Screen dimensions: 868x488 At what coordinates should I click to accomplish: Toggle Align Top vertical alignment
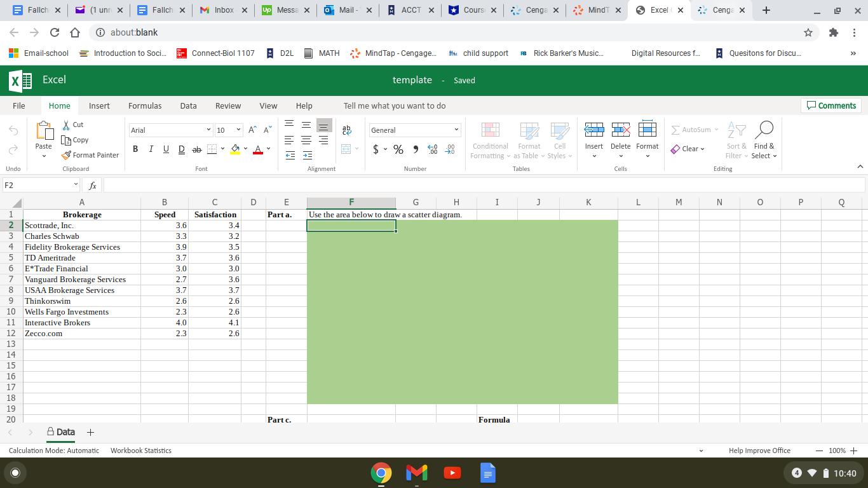(x=289, y=125)
